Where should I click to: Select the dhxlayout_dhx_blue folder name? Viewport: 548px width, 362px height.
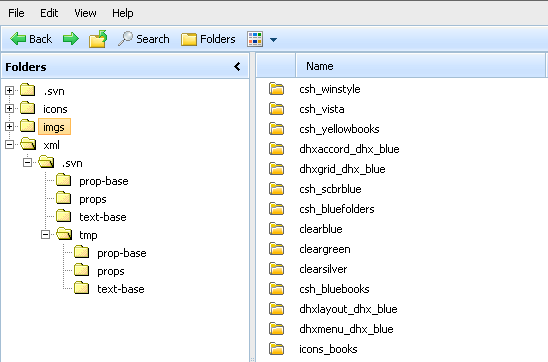tap(348, 309)
